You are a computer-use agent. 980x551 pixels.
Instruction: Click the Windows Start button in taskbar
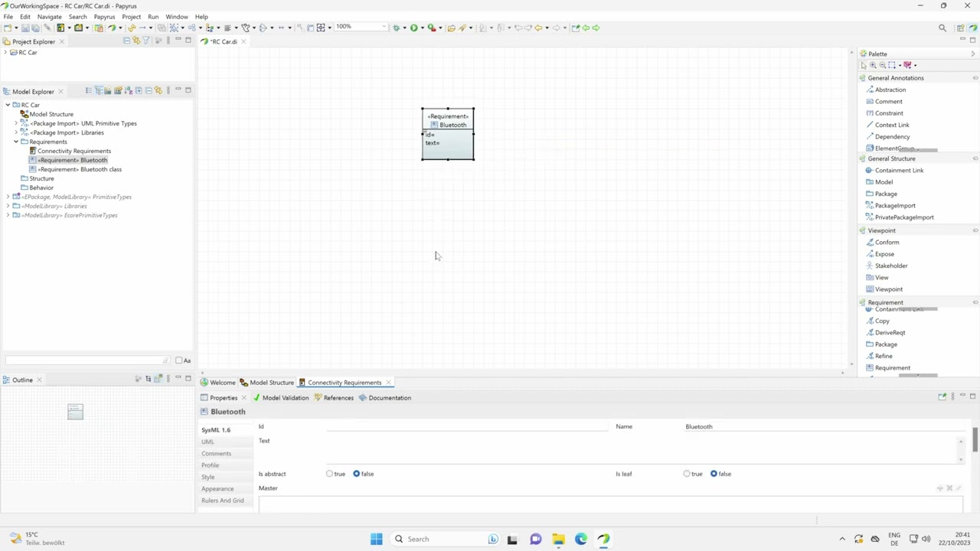[376, 539]
